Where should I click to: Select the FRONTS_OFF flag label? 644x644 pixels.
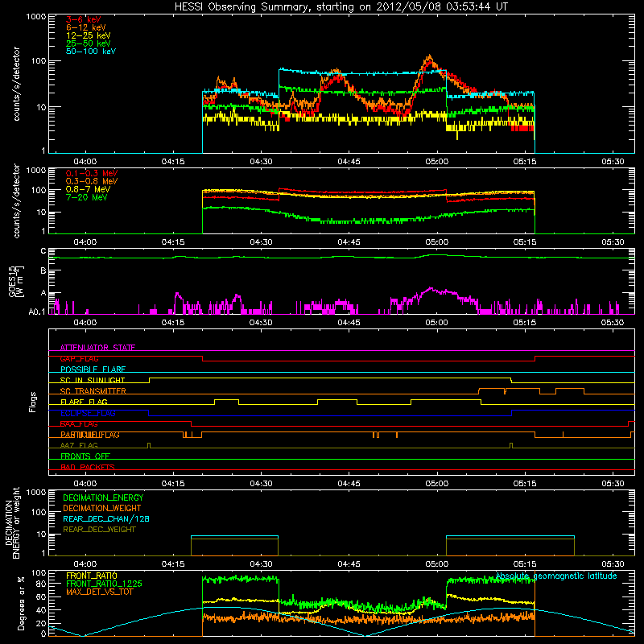[x=85, y=456]
